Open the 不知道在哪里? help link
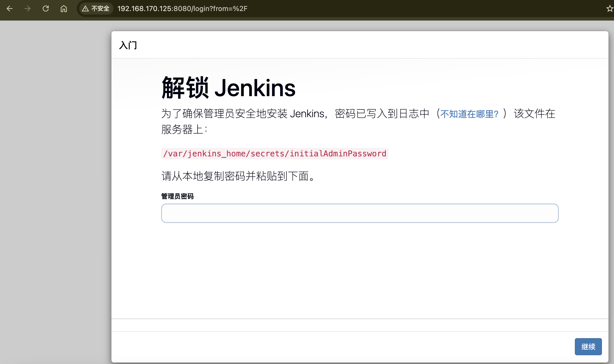 (469, 114)
